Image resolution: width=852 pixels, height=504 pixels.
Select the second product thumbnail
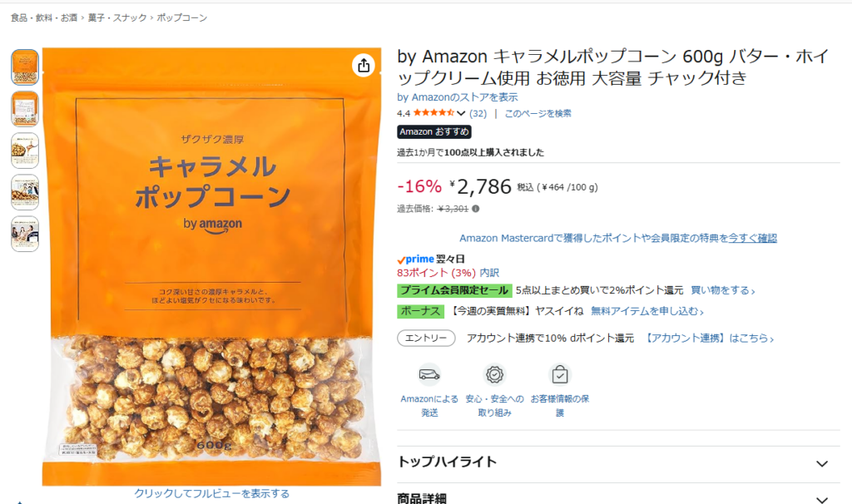pyautogui.click(x=25, y=109)
